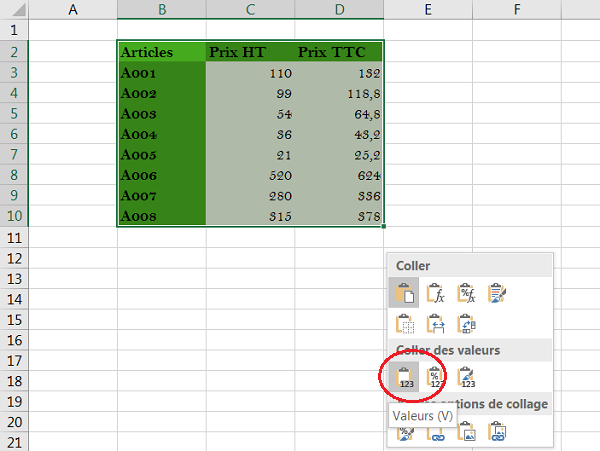
Task: Choose paste Formatting only icon
Action: click(405, 432)
